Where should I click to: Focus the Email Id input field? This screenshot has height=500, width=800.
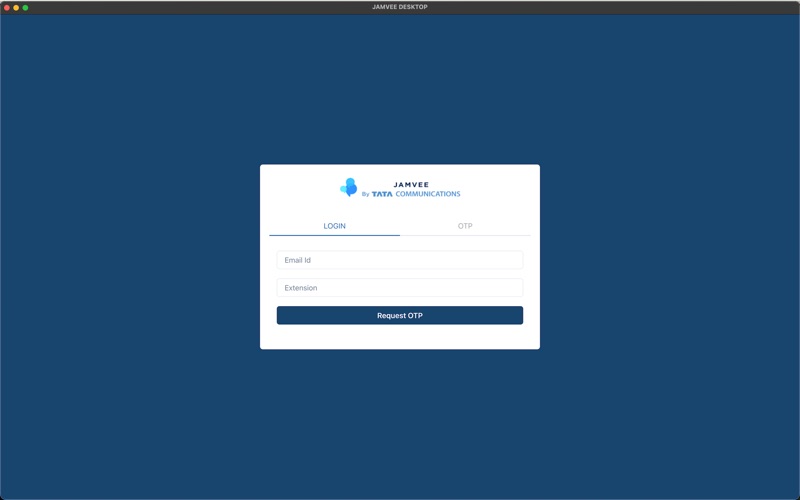pos(399,260)
